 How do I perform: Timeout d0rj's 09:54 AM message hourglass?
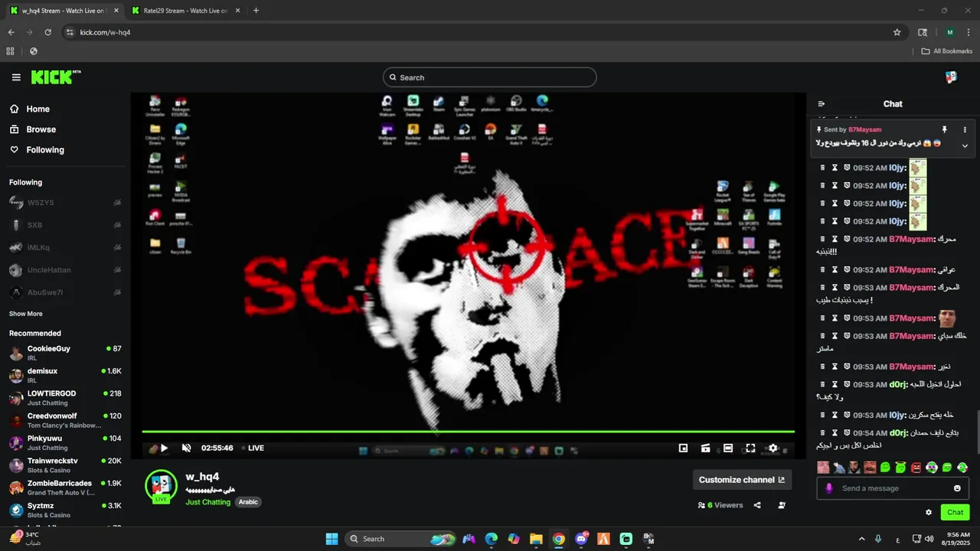point(835,432)
